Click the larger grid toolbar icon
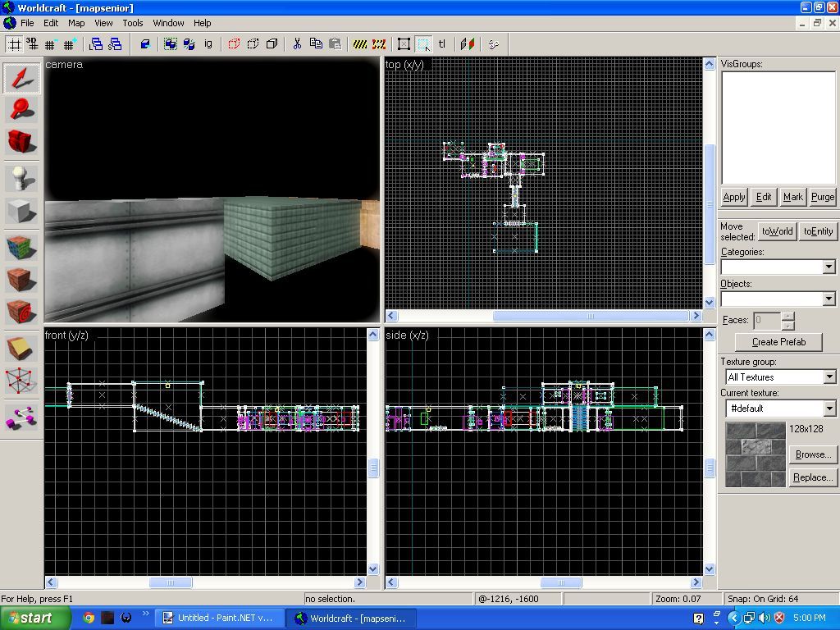 pyautogui.click(x=70, y=44)
